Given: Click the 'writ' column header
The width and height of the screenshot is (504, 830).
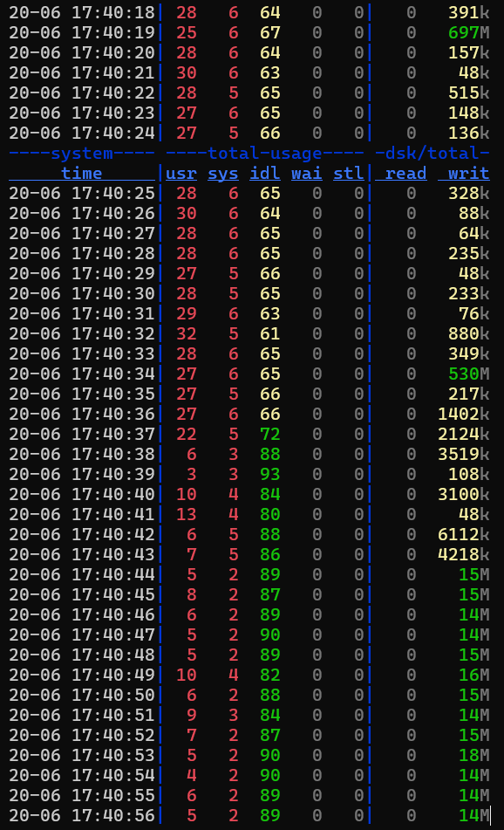Looking at the screenshot, I should tap(468, 173).
